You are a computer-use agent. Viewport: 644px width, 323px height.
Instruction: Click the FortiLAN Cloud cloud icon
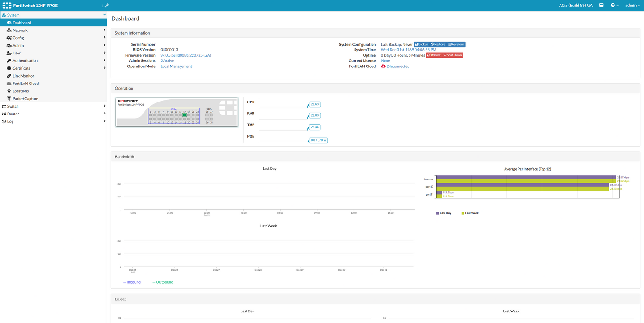pos(9,84)
